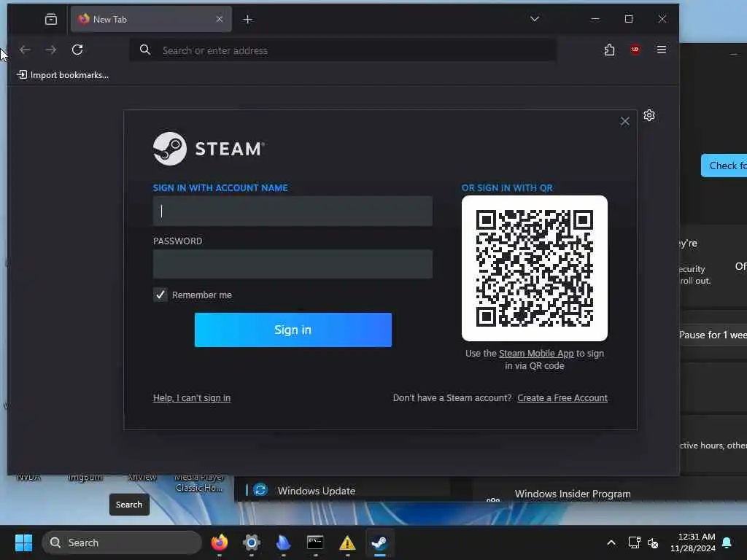Select the New Tab tab
The width and height of the screenshot is (747, 560).
152,20
